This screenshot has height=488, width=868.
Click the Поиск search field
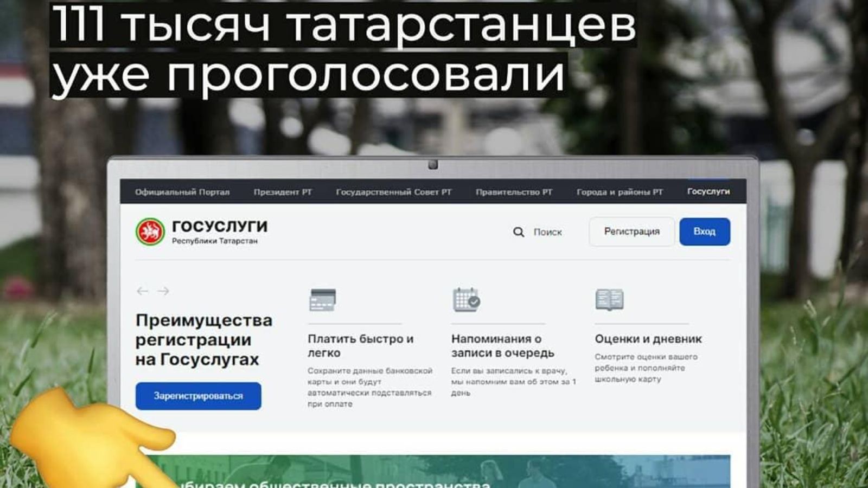(x=547, y=232)
